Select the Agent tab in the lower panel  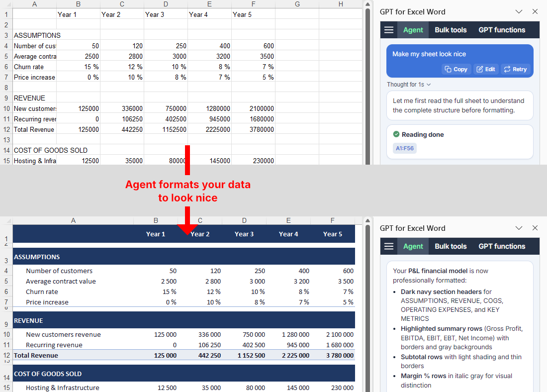click(413, 246)
